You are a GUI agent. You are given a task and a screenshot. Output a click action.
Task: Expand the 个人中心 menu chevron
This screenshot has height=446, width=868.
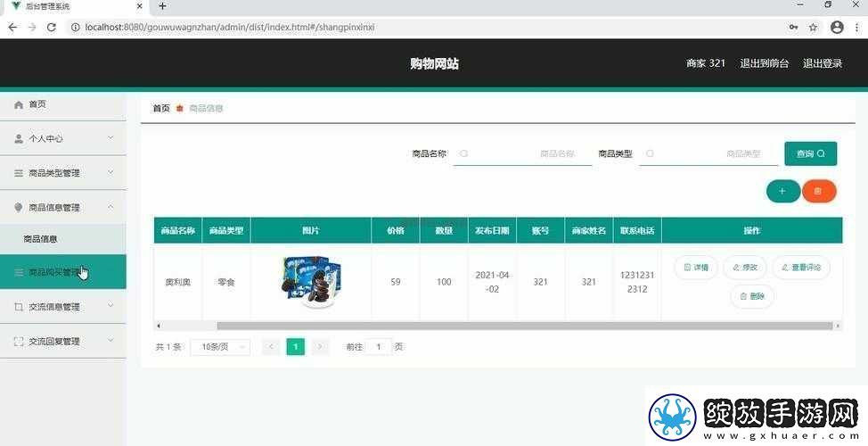(x=111, y=138)
